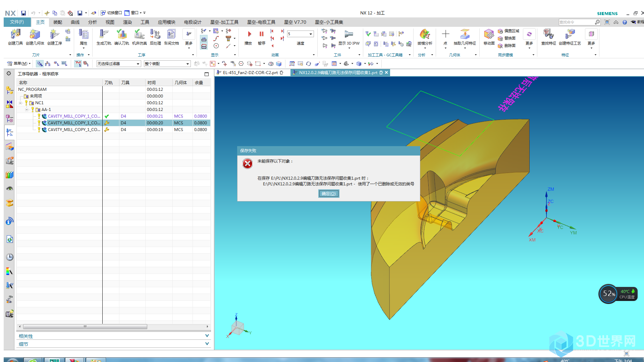The height and width of the screenshot is (362, 644).
Task: Click the 刀具 column header
Action: (x=132, y=82)
